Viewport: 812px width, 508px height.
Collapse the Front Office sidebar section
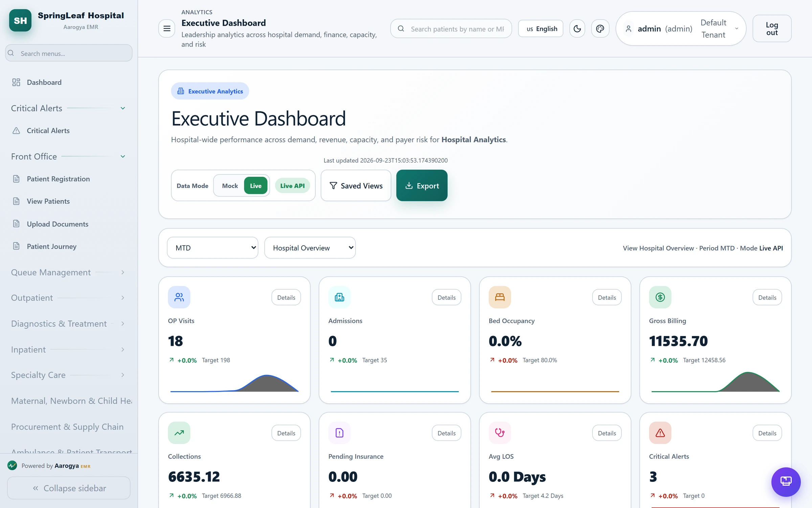coord(123,156)
